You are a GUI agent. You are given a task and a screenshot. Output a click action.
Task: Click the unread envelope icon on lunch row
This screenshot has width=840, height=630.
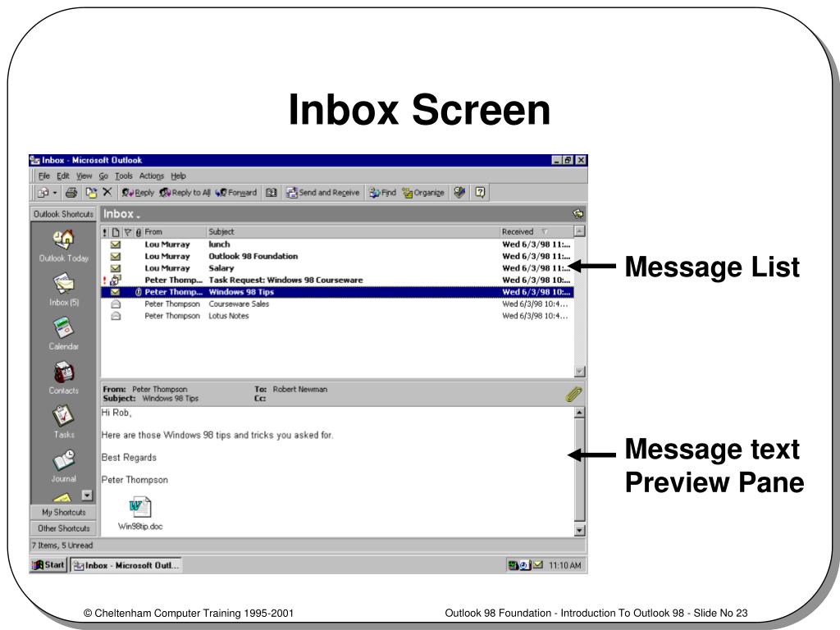pyautogui.click(x=116, y=244)
